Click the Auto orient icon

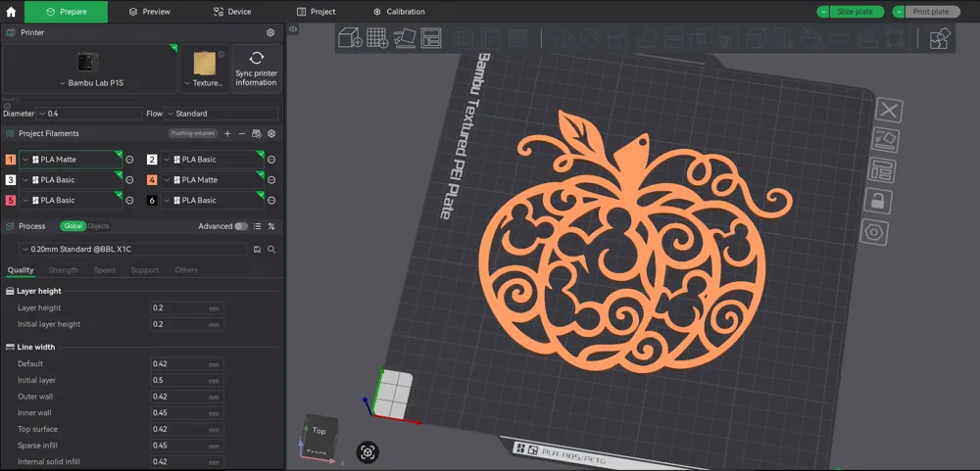coord(405,37)
